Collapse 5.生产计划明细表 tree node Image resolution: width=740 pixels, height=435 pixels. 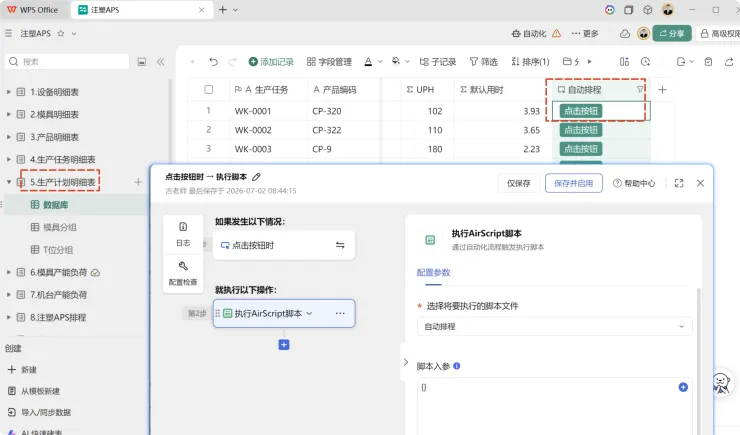(x=8, y=182)
